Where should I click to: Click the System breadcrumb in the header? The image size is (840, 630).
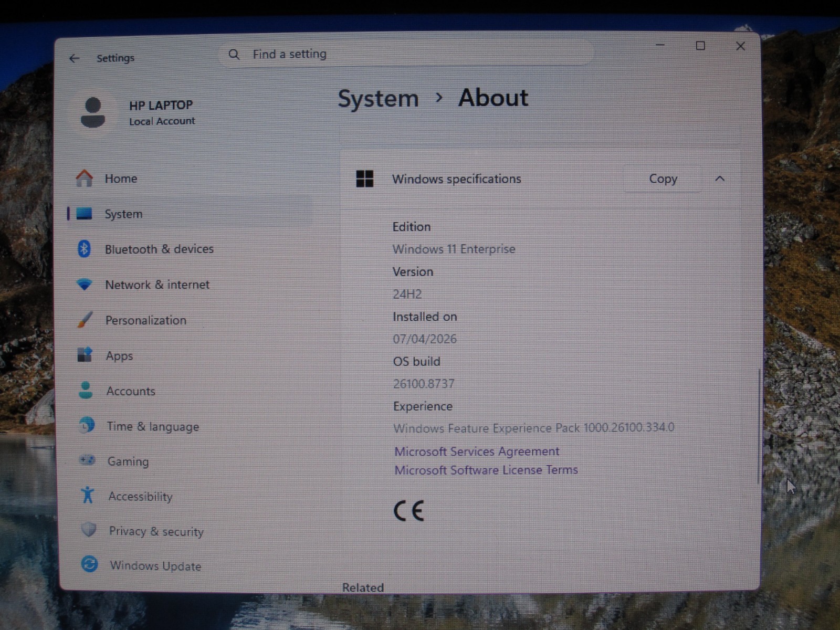378,99
